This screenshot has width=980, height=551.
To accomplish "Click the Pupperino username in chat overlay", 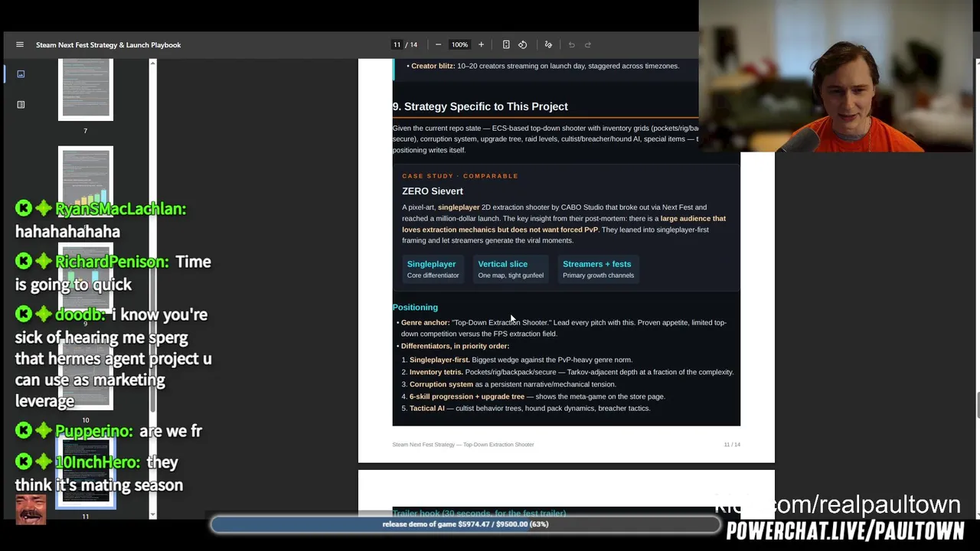I will pos(93,431).
